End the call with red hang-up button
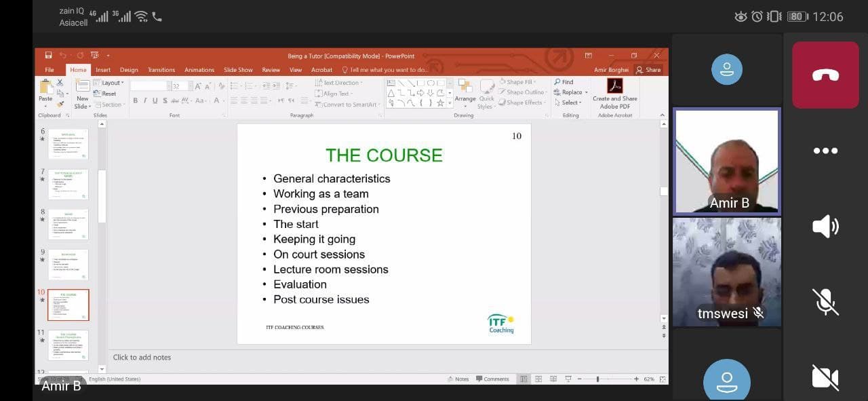868x401 pixels. coord(825,75)
